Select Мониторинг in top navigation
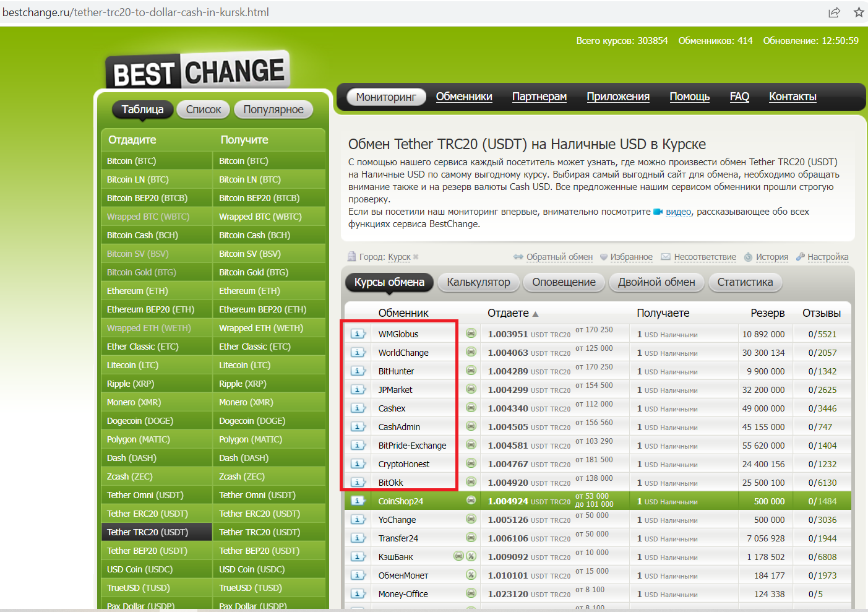This screenshot has height=612, width=868. [386, 97]
